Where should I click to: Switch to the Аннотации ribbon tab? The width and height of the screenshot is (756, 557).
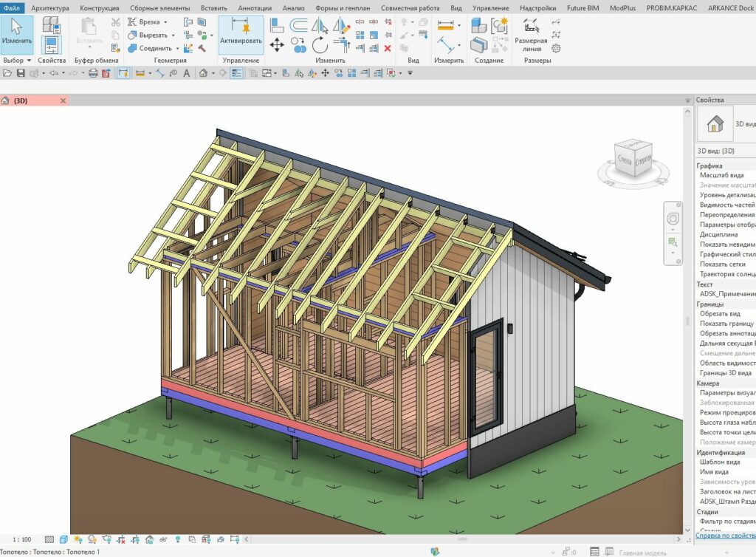[255, 8]
